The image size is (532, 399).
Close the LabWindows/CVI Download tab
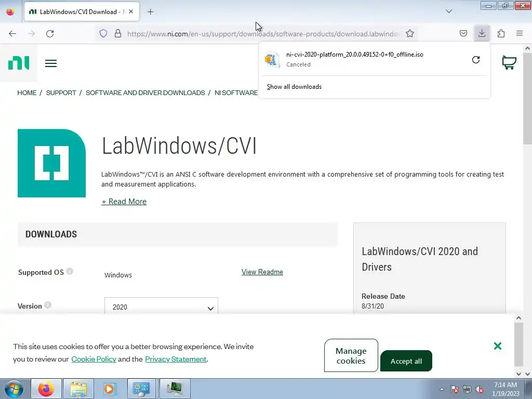point(131,11)
